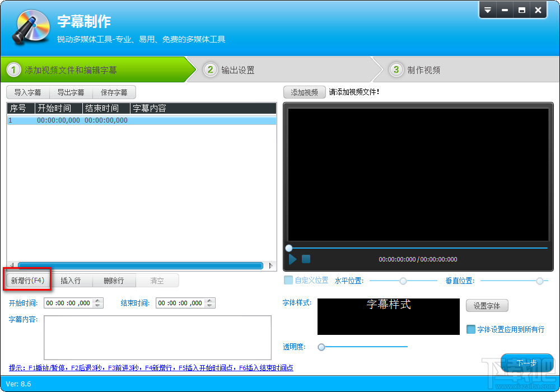Enable the 自定义位置 custom position option
Screen dimensions: 560x392
(288, 280)
